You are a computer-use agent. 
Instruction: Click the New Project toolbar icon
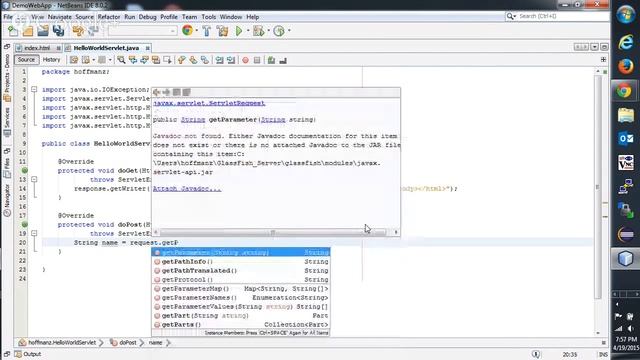coord(28,31)
